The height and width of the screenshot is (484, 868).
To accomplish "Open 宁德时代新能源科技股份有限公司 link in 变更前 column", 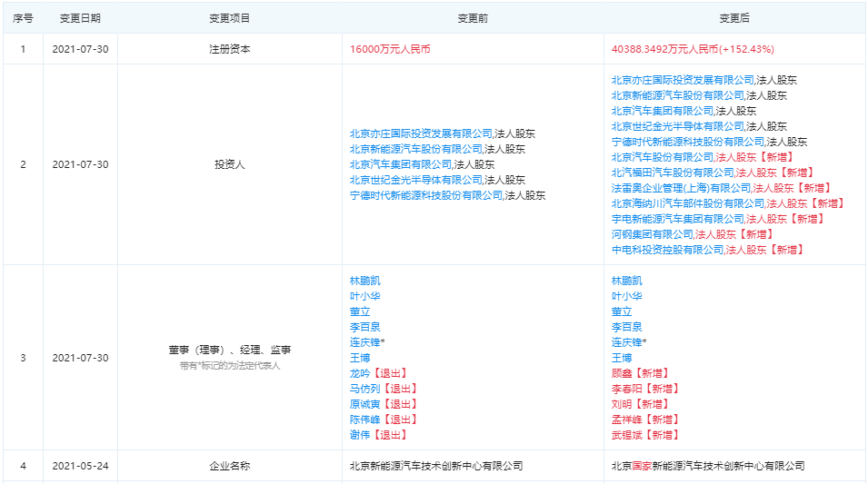I will [426, 195].
